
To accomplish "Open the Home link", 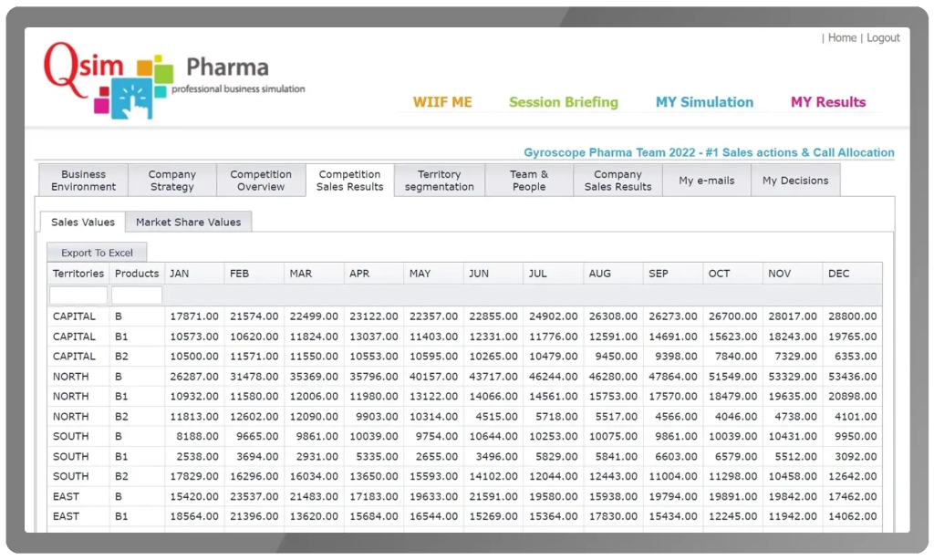I will pyautogui.click(x=842, y=38).
